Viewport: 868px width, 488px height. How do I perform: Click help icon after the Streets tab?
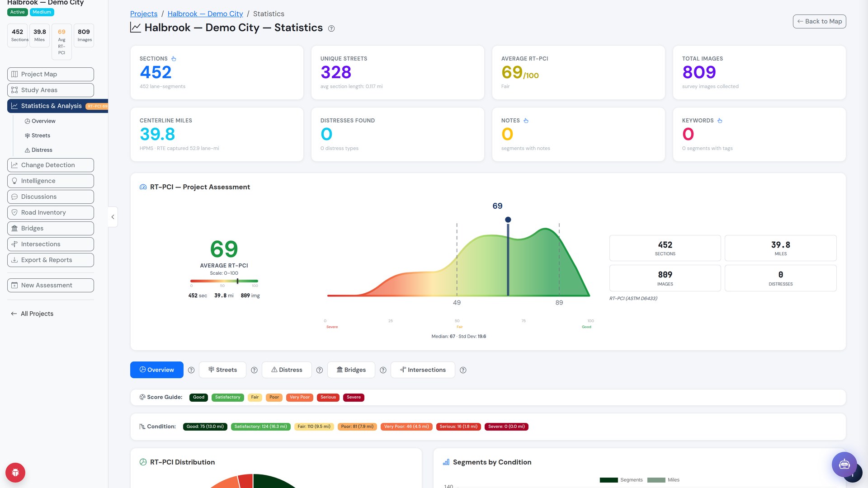(254, 370)
